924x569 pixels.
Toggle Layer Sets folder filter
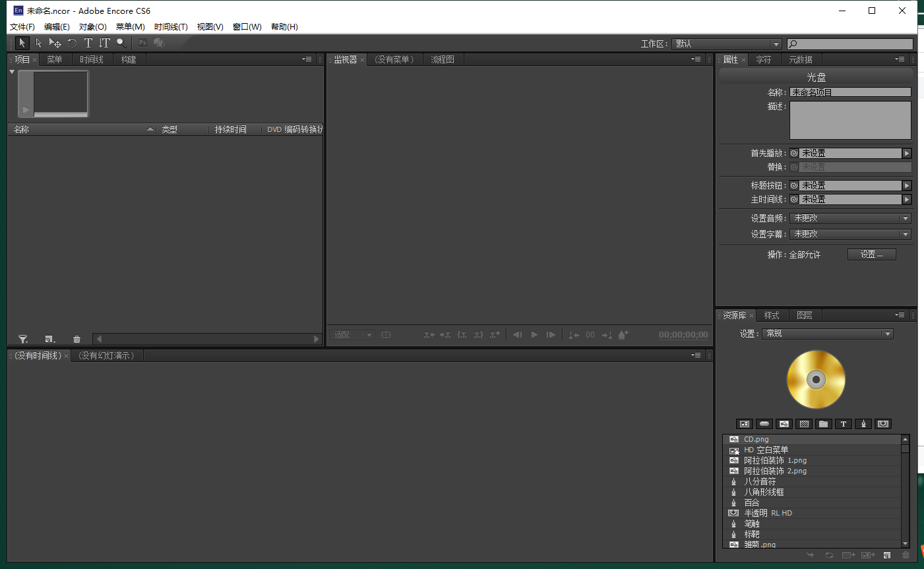click(x=824, y=424)
